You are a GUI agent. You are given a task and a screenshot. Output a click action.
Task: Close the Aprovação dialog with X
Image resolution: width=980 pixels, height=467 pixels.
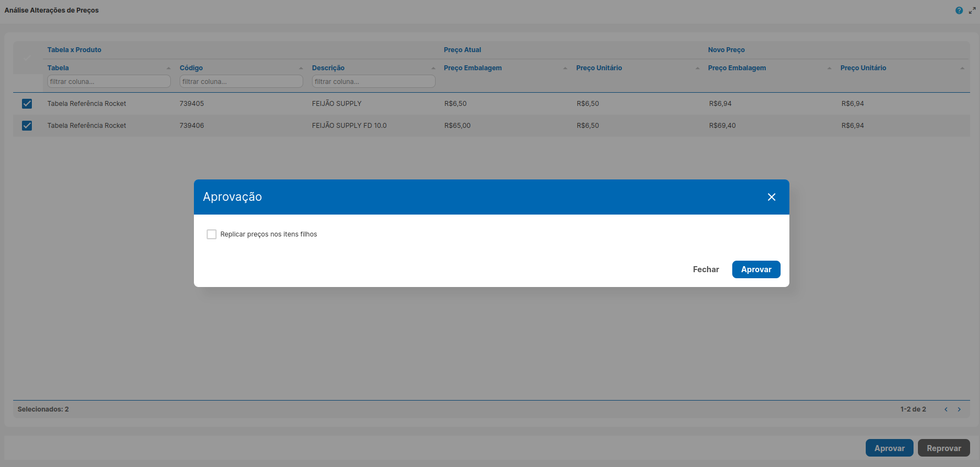(x=771, y=197)
